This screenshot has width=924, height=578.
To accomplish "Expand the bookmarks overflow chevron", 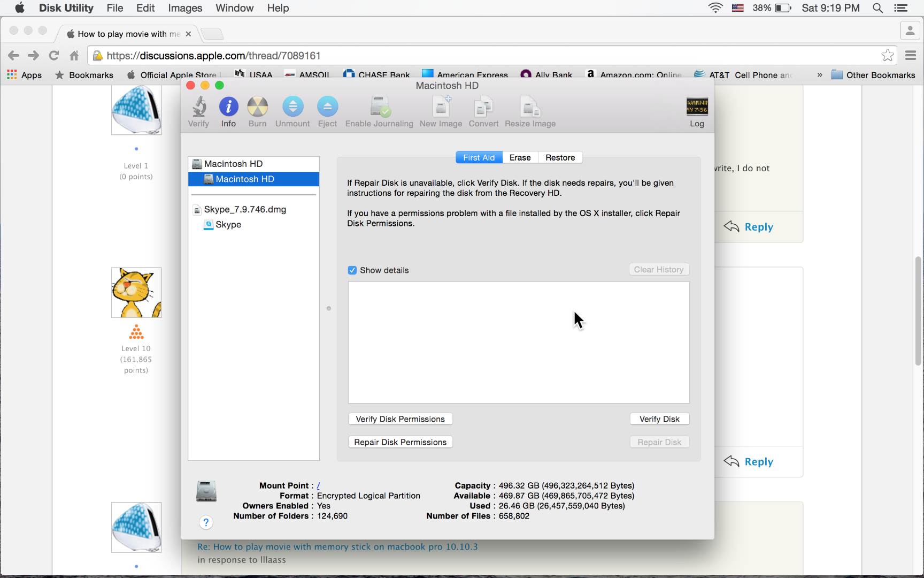I will (820, 75).
